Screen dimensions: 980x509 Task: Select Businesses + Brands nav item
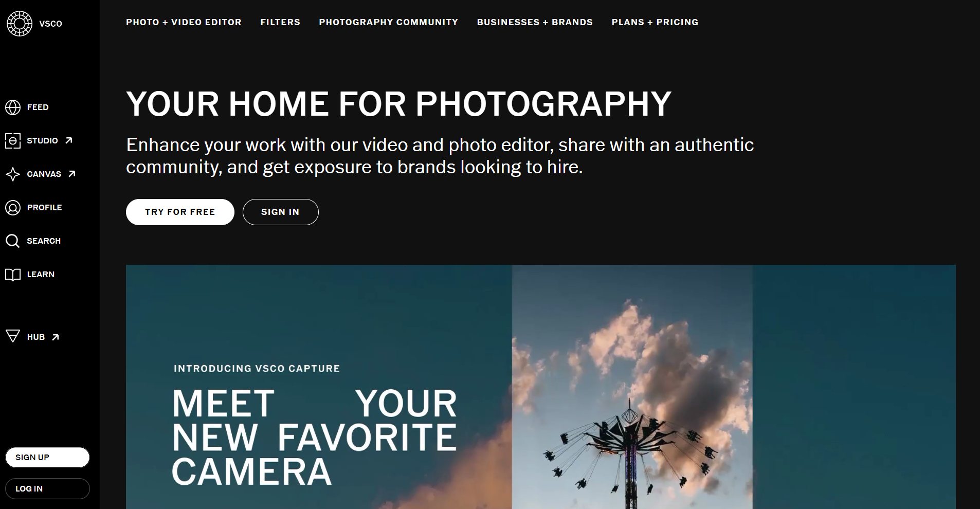pyautogui.click(x=535, y=22)
